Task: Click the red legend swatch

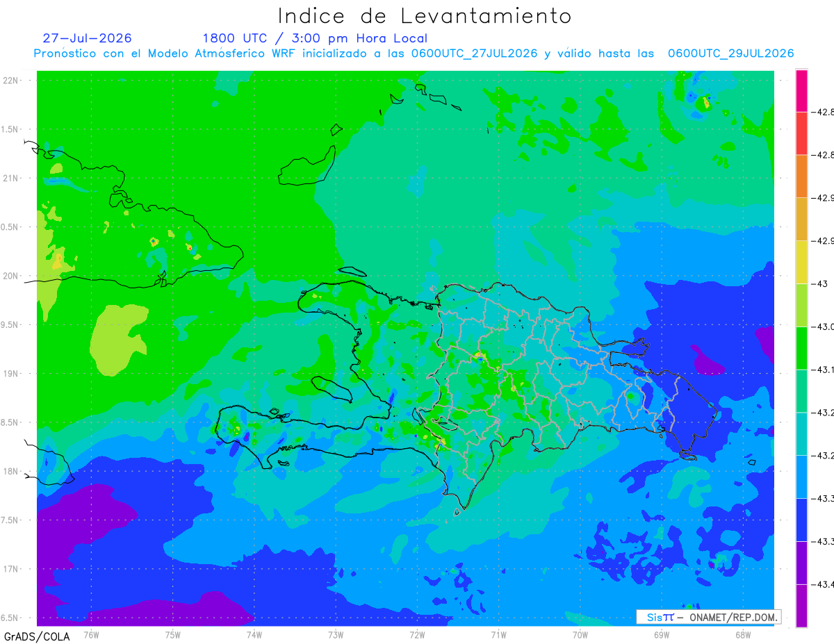Action: [801, 133]
